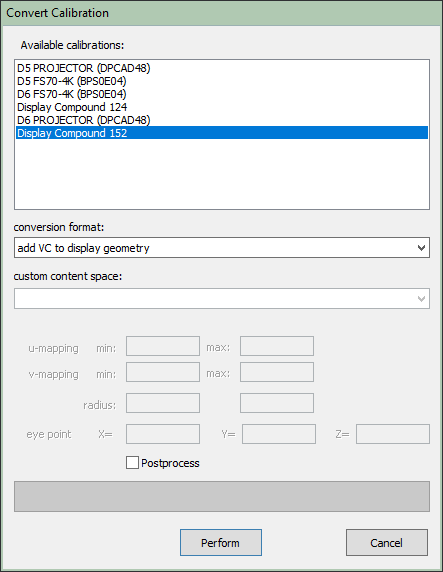This screenshot has width=443, height=572.
Task: Click highlighted Display Compound 152 entry
Action: tap(222, 133)
